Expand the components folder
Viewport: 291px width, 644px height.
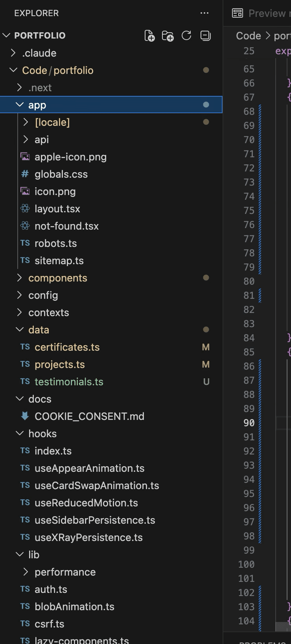pos(57,278)
